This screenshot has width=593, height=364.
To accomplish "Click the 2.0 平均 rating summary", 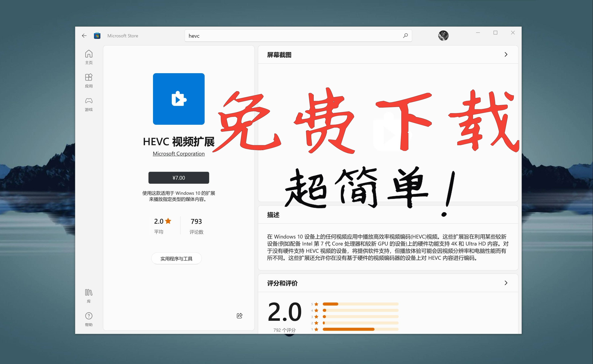I will (162, 226).
